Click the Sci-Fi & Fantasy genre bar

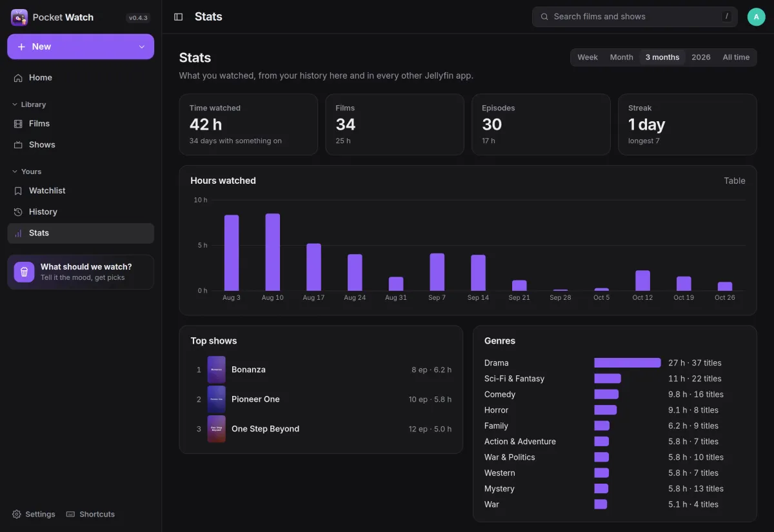point(608,379)
